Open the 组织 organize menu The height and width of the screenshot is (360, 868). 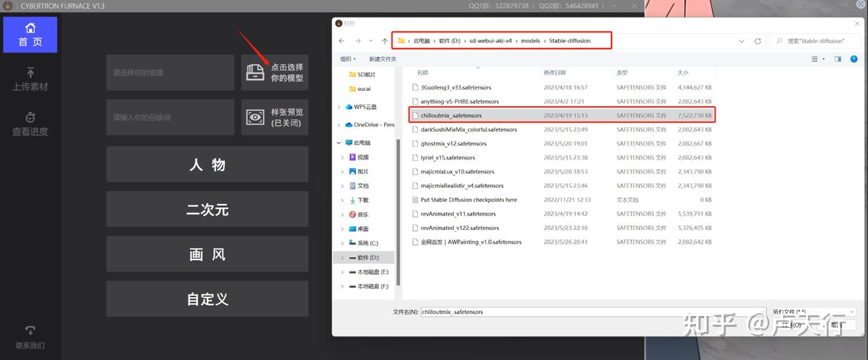coord(348,59)
